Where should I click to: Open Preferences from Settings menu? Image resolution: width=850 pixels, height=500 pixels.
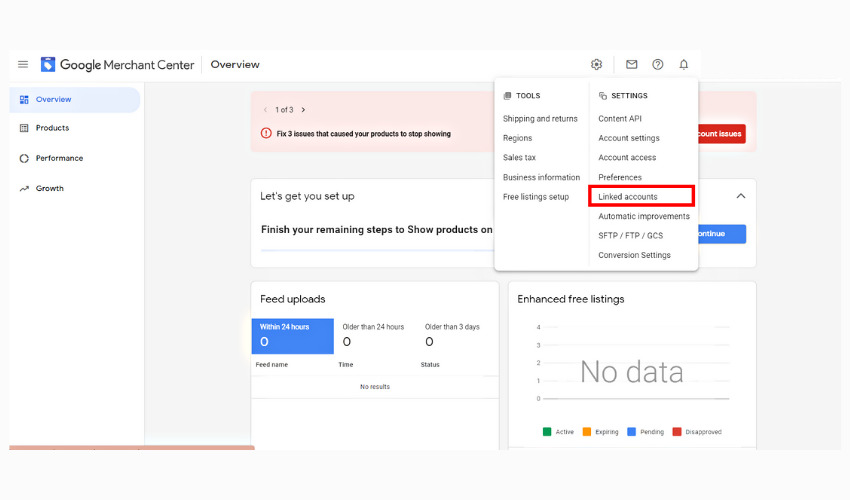[x=620, y=177]
